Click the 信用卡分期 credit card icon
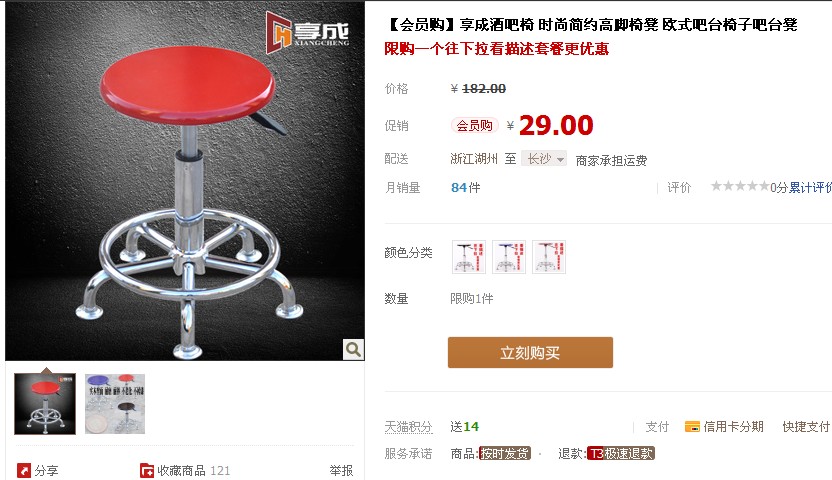 [x=692, y=427]
